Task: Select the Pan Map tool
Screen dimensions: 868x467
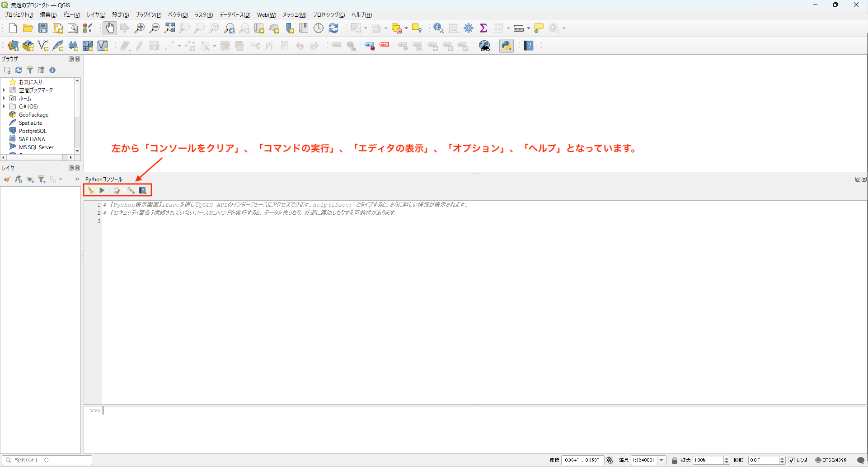Action: (x=110, y=28)
